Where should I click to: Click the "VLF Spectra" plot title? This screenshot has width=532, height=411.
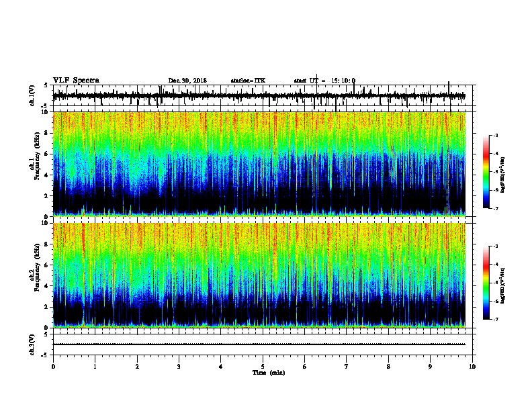pyautogui.click(x=76, y=81)
